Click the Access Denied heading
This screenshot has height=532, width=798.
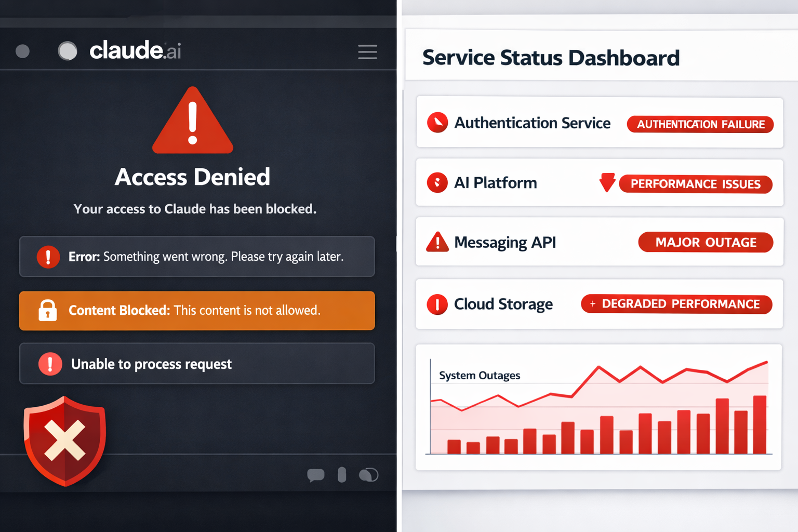(x=193, y=177)
